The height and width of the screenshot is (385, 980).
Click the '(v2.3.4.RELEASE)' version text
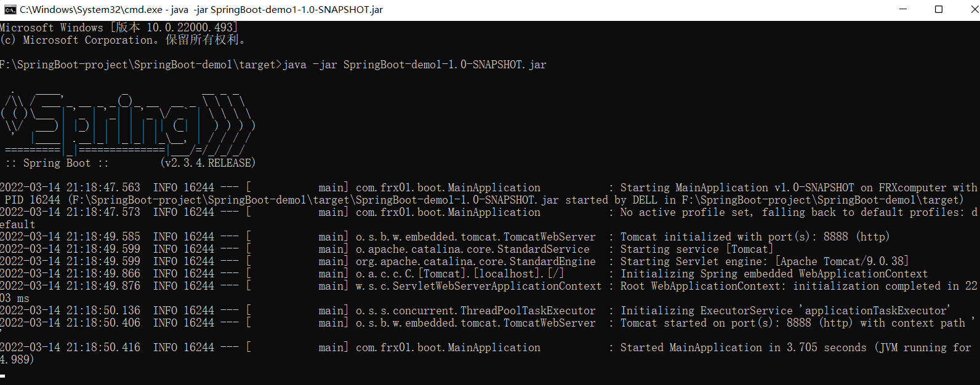pos(207,163)
